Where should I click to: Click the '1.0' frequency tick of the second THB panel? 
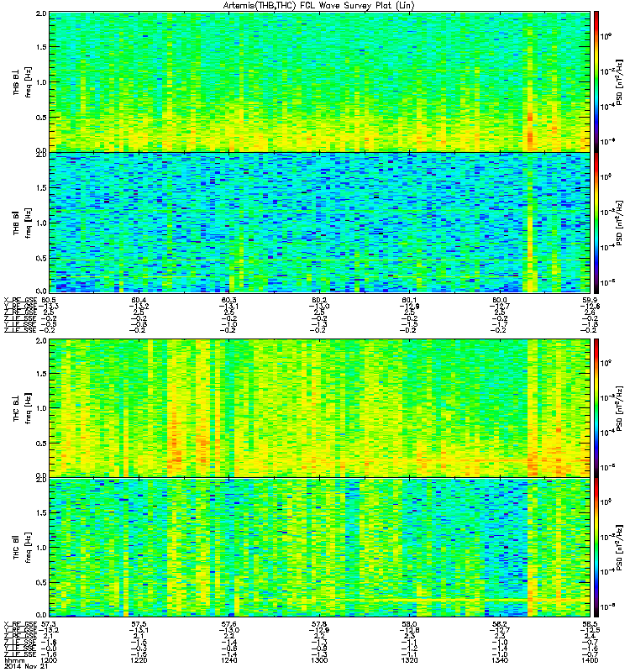click(41, 223)
